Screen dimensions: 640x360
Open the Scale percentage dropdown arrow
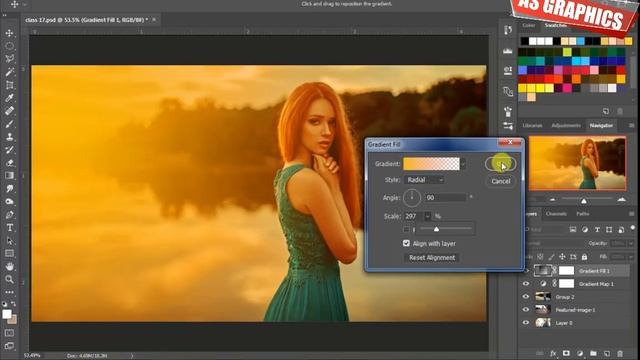click(x=427, y=216)
